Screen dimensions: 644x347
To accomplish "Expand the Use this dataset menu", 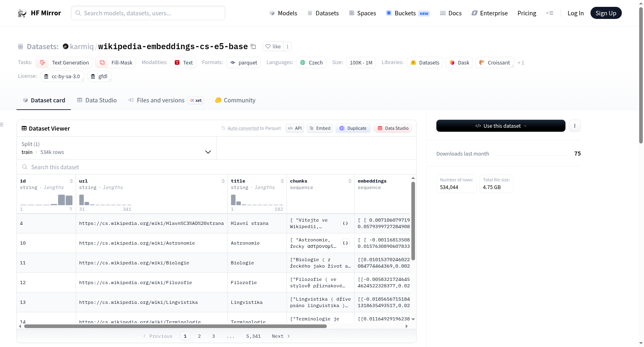I will point(501,126).
